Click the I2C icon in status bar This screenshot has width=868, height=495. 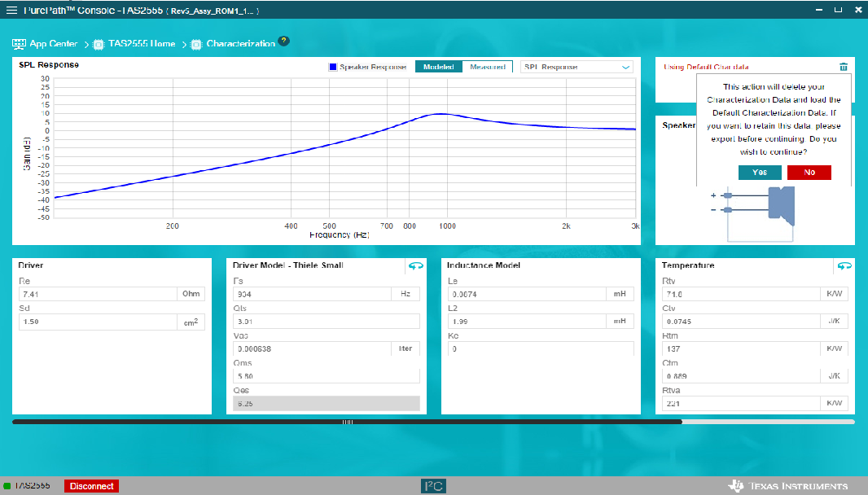coord(433,486)
